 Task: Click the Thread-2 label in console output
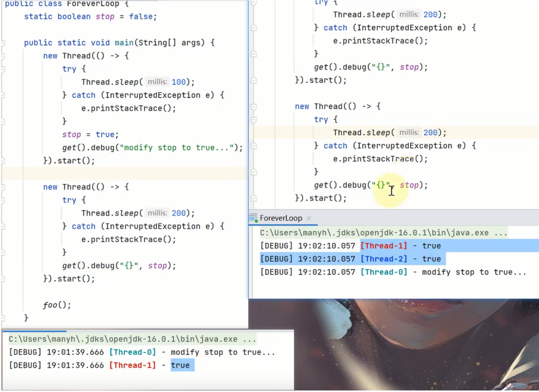(x=383, y=259)
